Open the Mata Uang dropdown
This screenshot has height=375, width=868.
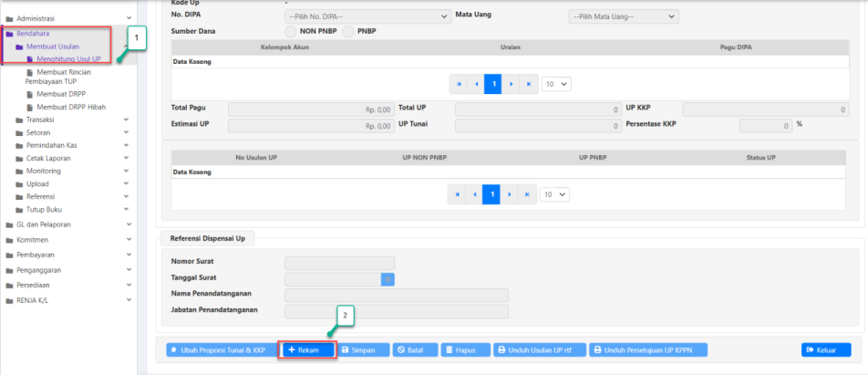[x=624, y=16]
